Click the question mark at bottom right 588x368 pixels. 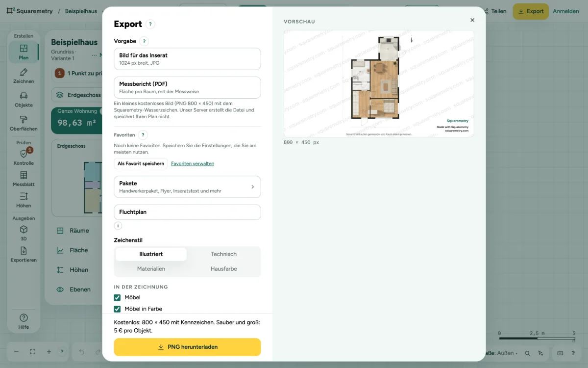[x=573, y=353]
